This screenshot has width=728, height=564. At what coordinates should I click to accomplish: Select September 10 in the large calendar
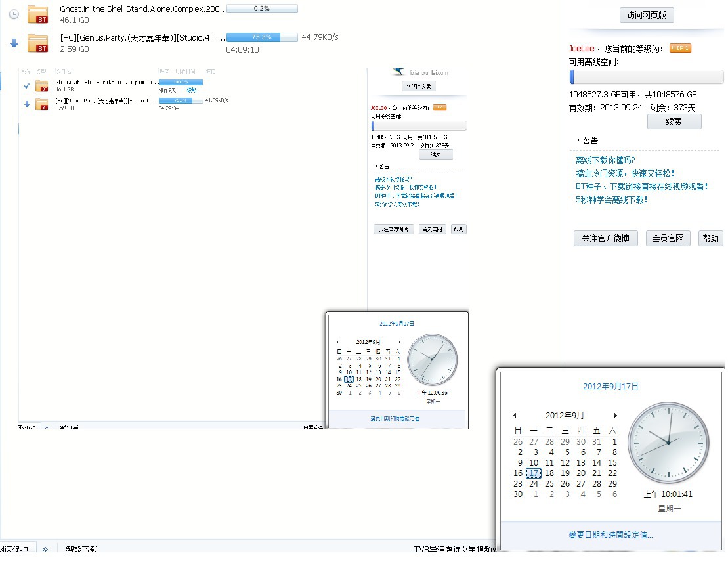point(534,462)
